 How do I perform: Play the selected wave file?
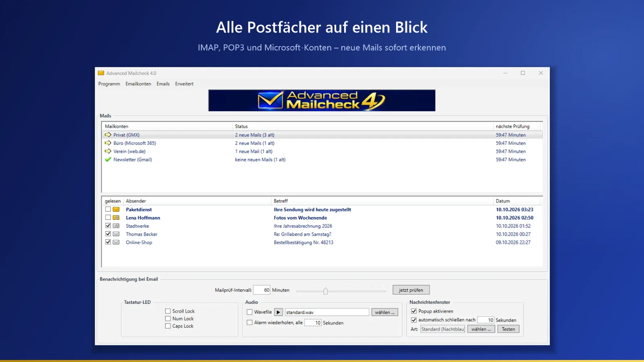278,312
